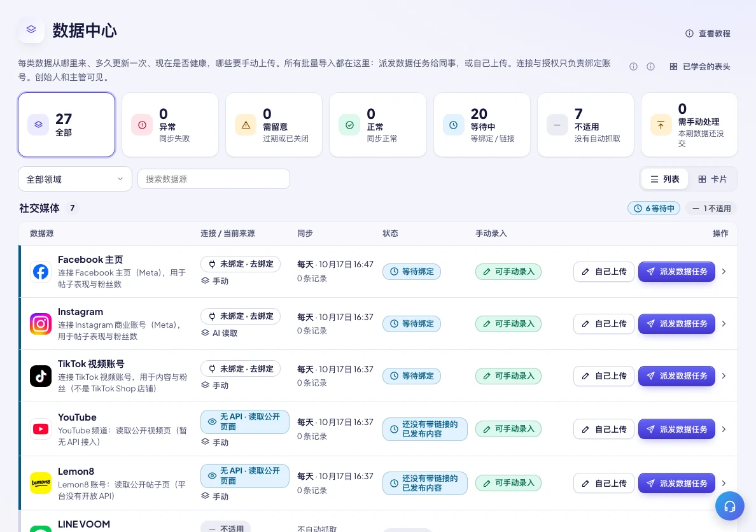Click the 数据源 column header

[42, 234]
